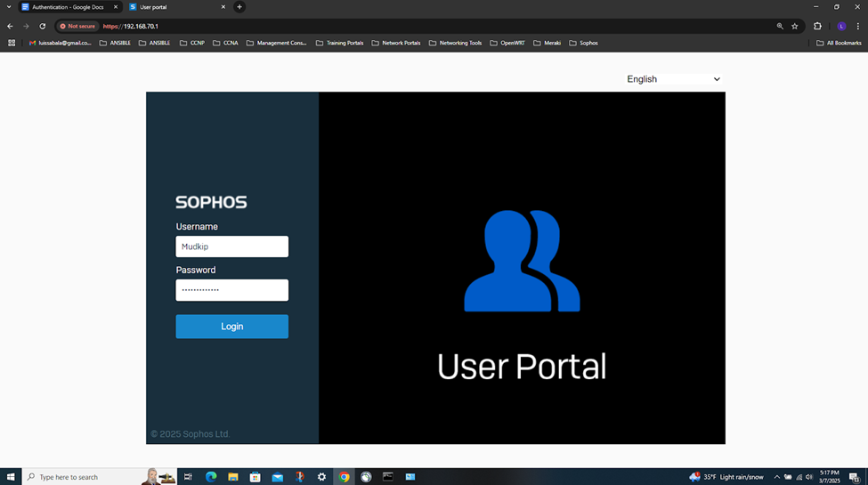Open the notification center icon
The width and height of the screenshot is (868, 485).
(854, 477)
